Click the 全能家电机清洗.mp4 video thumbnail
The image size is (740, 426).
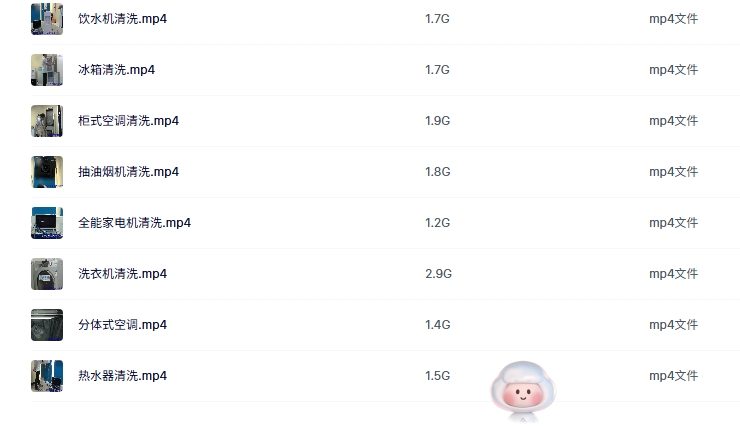tap(47, 223)
